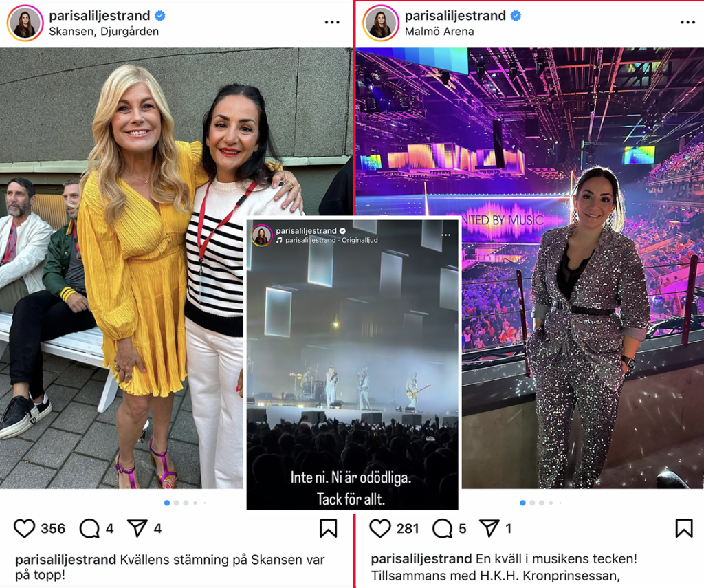Share the Malmö Arena post
This screenshot has height=588, width=704.
coord(489,528)
